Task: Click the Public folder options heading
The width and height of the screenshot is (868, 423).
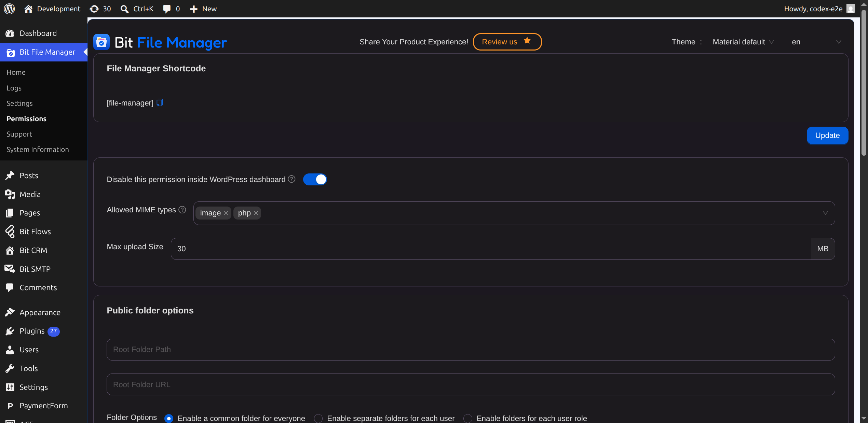Action: tap(150, 310)
